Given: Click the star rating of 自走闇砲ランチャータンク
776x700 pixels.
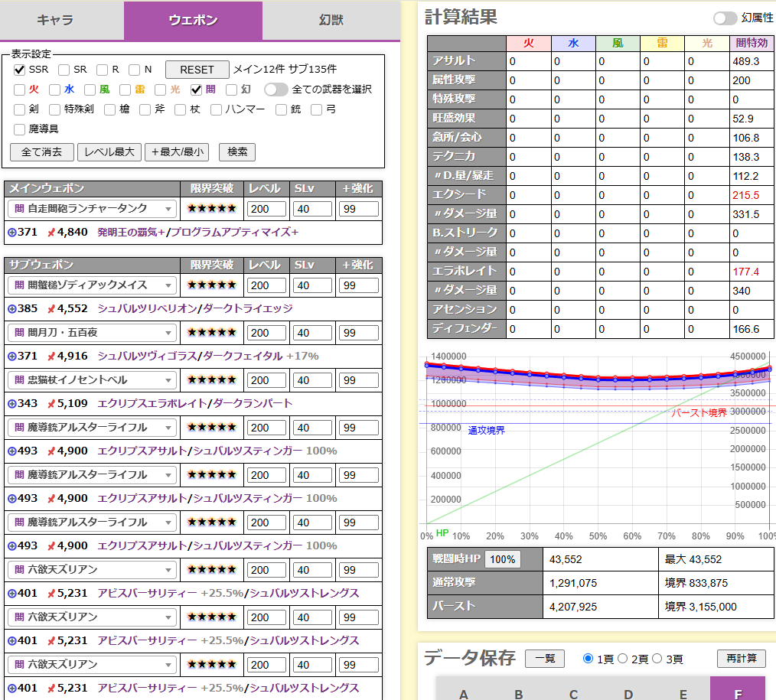Looking at the screenshot, I should pyautogui.click(x=212, y=209).
